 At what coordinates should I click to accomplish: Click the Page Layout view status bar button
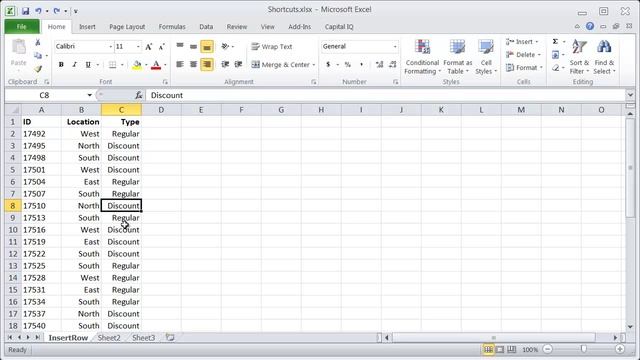pos(500,349)
